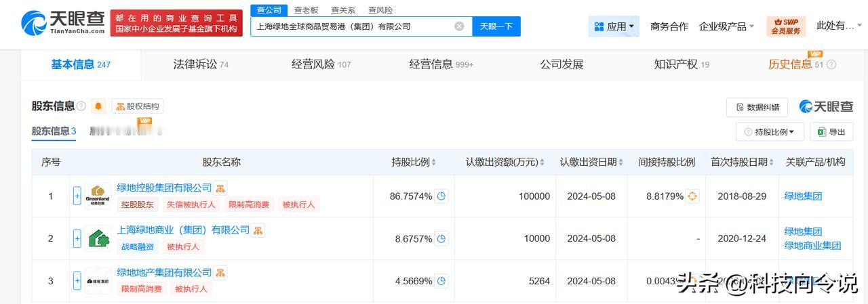Click Greenland logo of 绿地控股集团
The height and width of the screenshot is (304, 868).
(x=98, y=196)
